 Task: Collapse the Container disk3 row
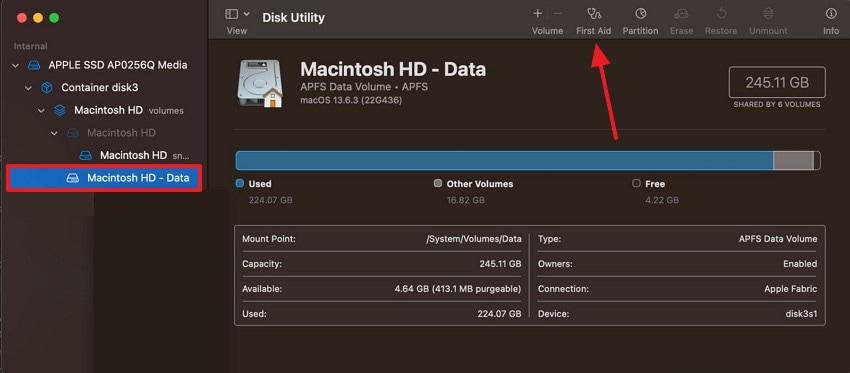[x=28, y=88]
